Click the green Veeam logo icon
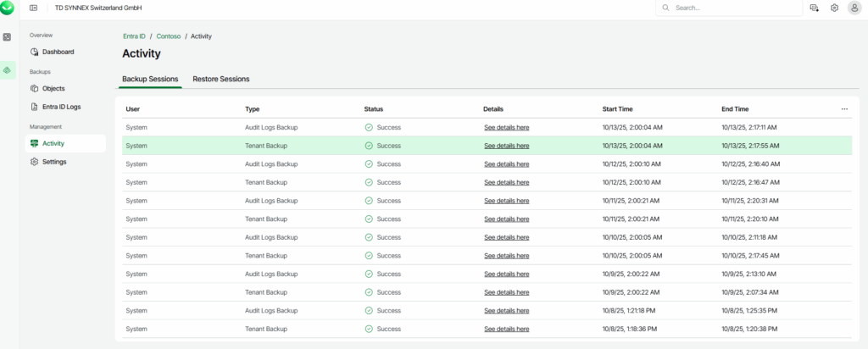 7,8
